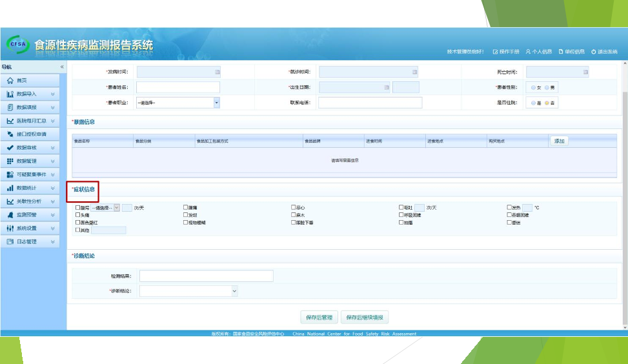Collapse navigation panel with double-chevron icon
628x364 pixels.
click(62, 67)
